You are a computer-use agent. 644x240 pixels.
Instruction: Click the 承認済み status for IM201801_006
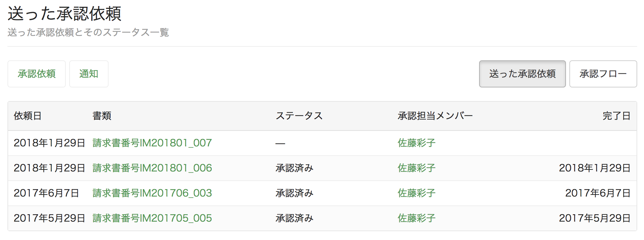coord(294,168)
